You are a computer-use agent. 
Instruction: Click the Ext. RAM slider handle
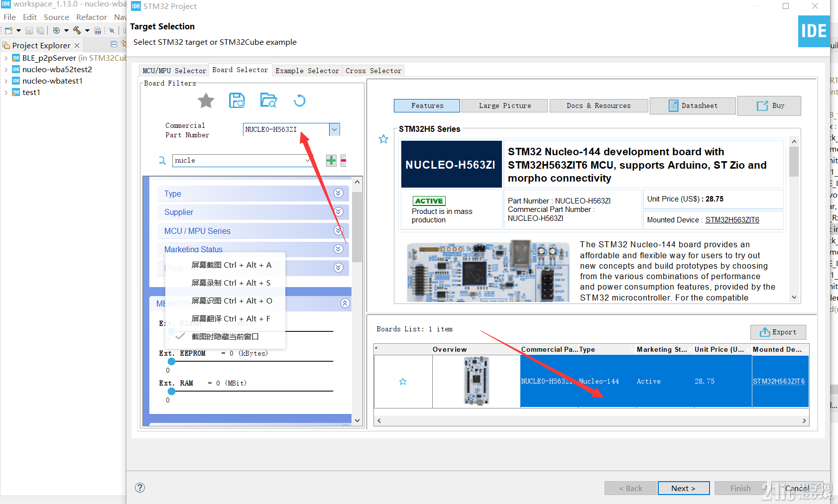tap(172, 392)
